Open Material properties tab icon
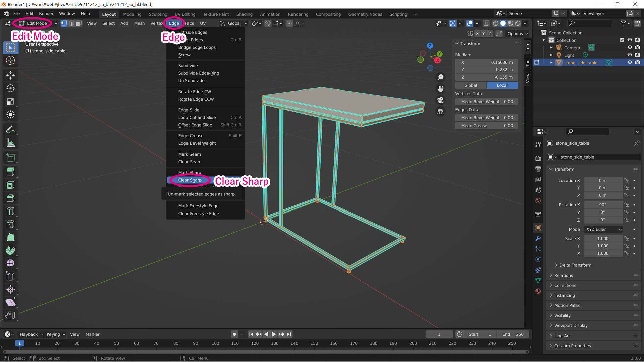Viewport: 644px width, 362px height. (x=538, y=291)
